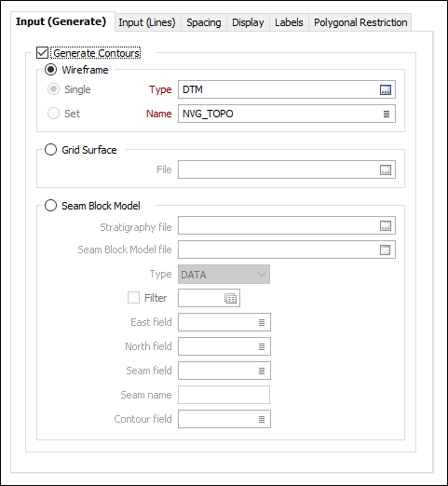Open the Contour field list icon
The height and width of the screenshot is (486, 448).
click(x=262, y=419)
